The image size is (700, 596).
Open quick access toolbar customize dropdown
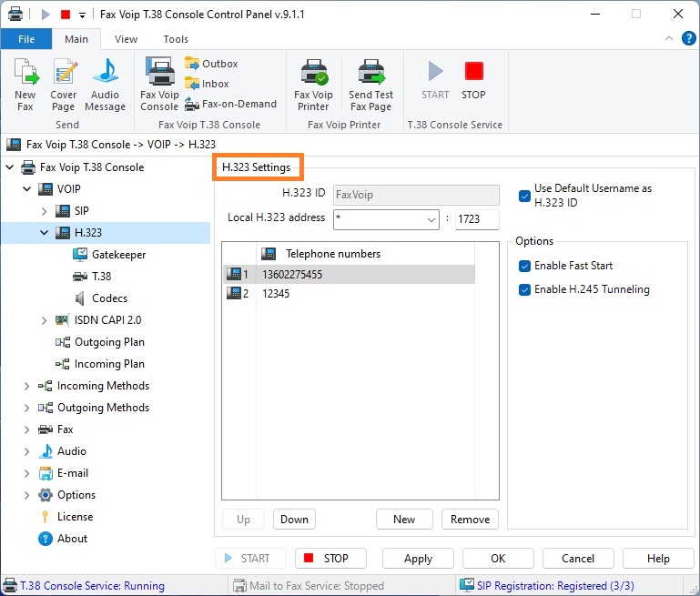point(82,15)
